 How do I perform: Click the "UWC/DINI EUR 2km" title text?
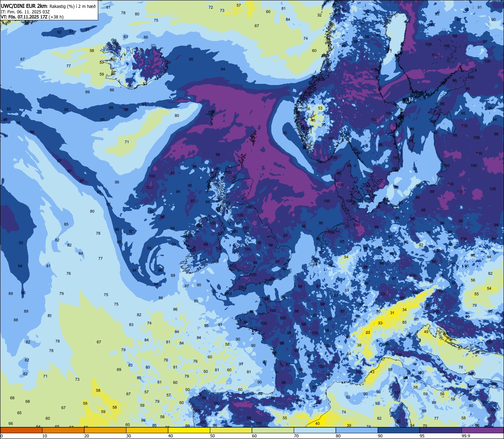pyautogui.click(x=24, y=6)
